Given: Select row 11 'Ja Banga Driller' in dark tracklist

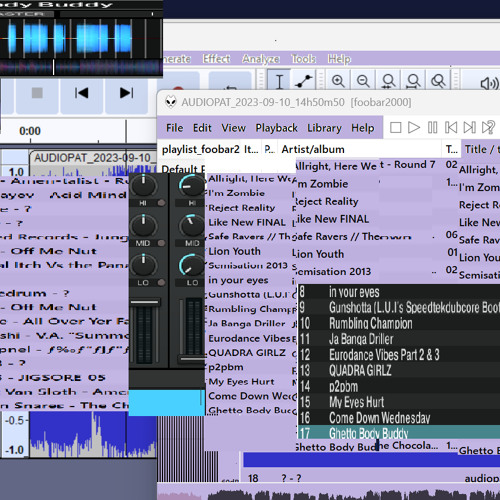Looking at the screenshot, I should (x=399, y=339).
